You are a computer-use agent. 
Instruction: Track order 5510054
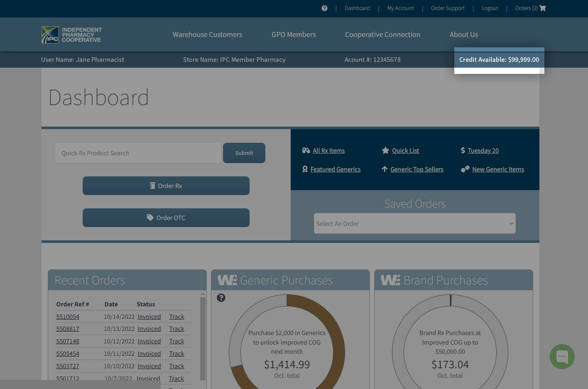pos(177,317)
